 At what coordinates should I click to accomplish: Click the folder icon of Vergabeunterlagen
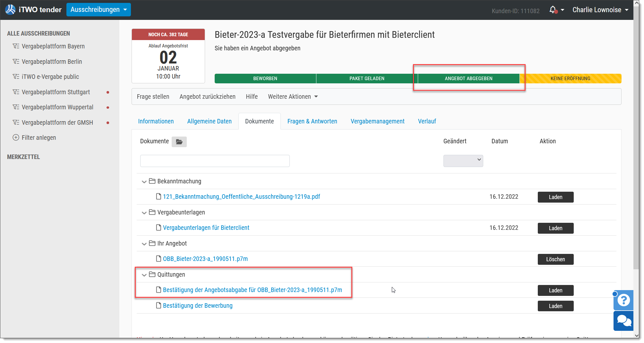point(152,212)
